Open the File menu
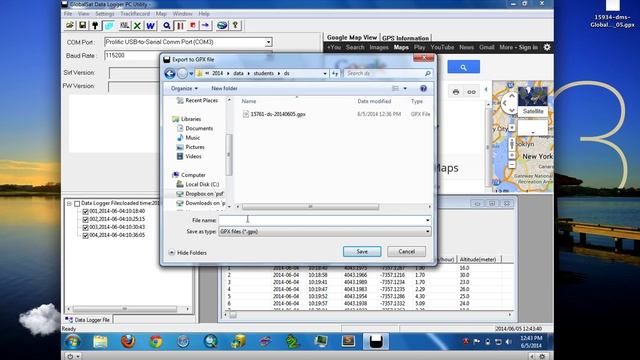The height and width of the screenshot is (360, 640). pos(68,14)
